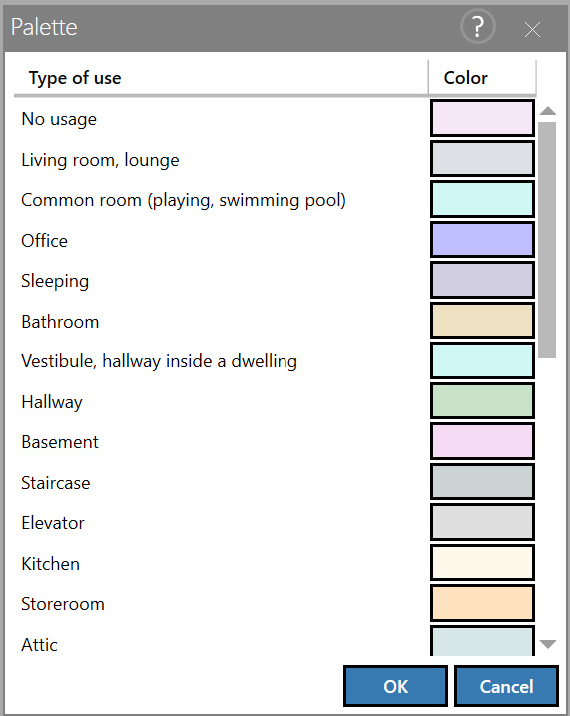Open the help question mark icon
Screen dimensions: 570x716
pos(478,27)
